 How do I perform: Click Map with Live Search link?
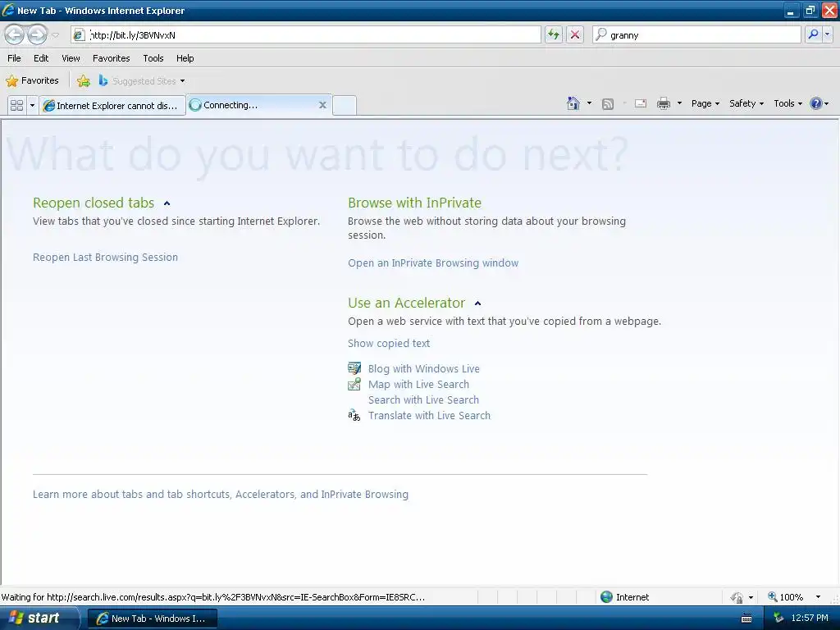click(x=418, y=384)
